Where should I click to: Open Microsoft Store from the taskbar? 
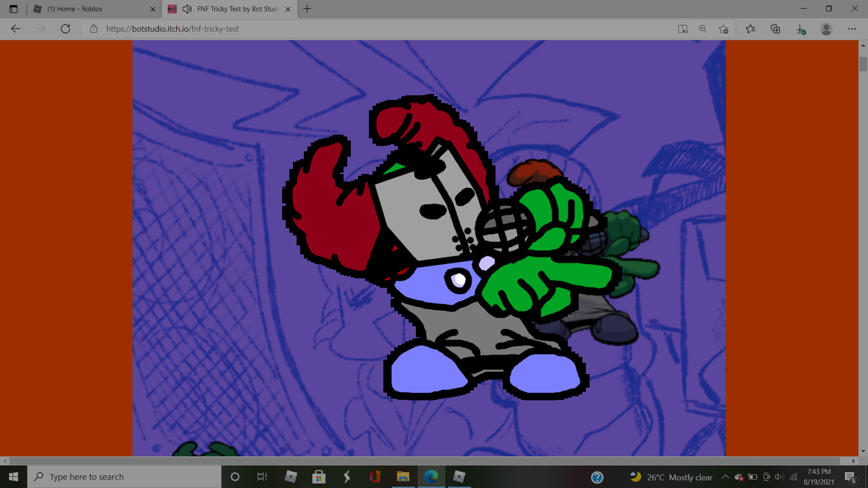(x=319, y=477)
